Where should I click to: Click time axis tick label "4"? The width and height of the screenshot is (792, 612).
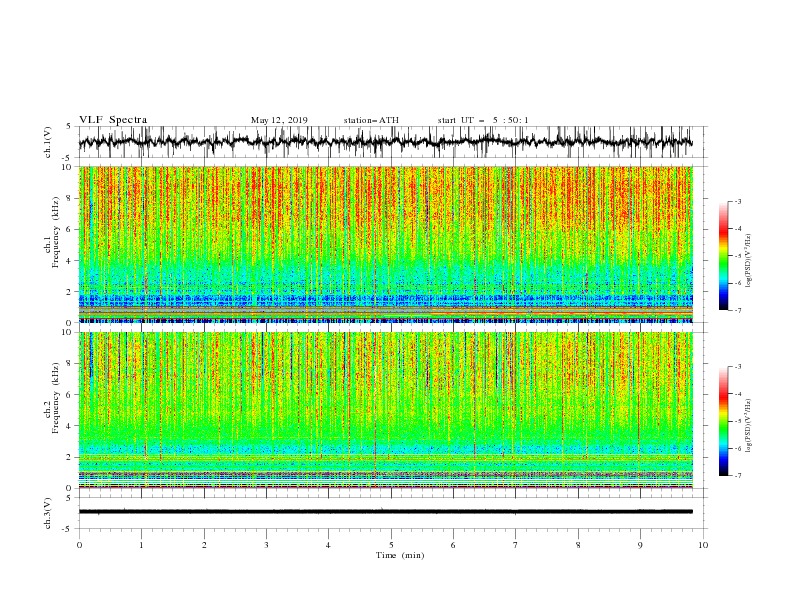coord(328,545)
